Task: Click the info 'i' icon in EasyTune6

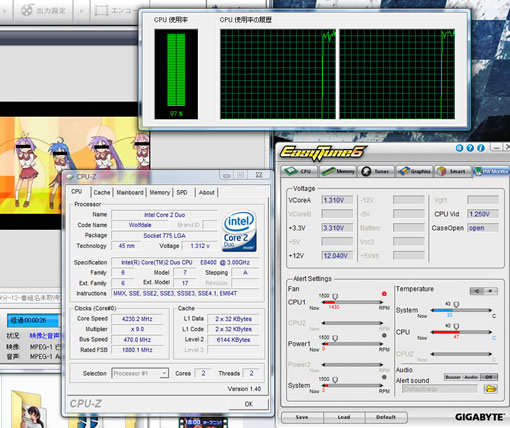Action: click(481, 148)
